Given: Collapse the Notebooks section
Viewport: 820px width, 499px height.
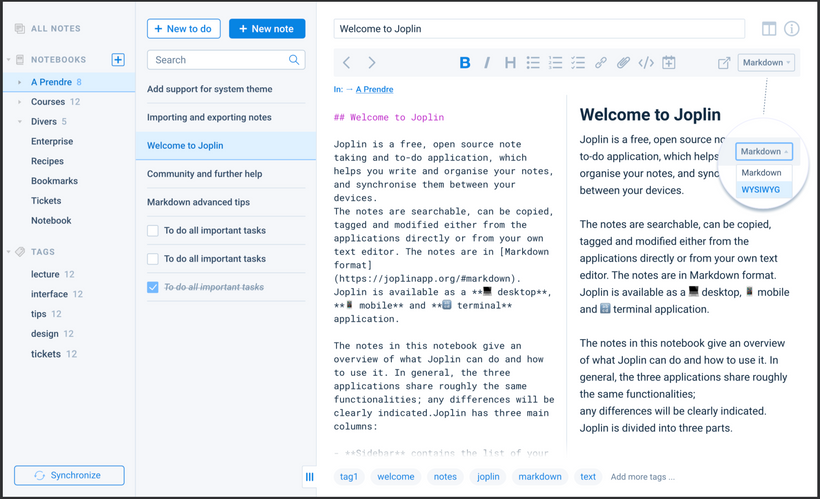Looking at the screenshot, I should point(8,60).
